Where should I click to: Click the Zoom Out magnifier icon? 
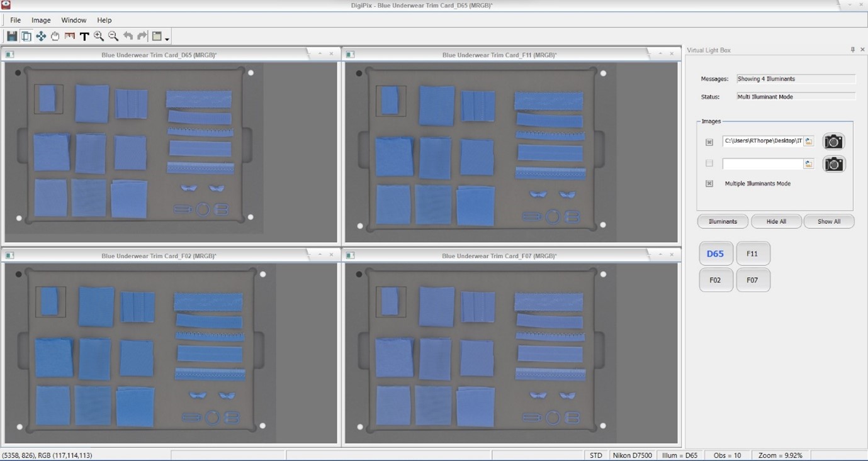pos(113,36)
